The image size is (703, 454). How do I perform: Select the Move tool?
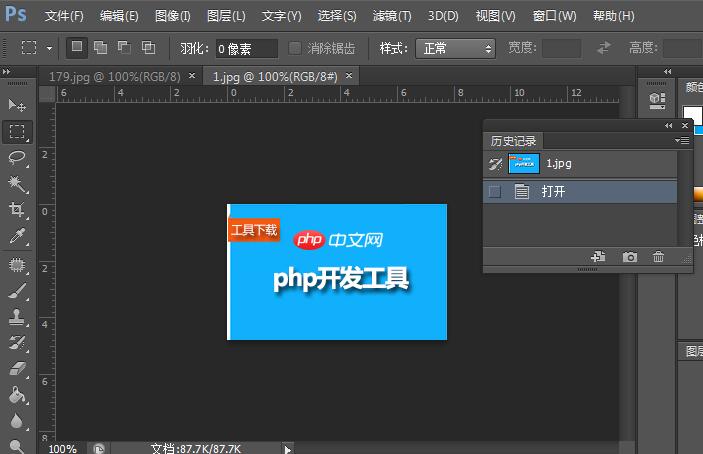(17, 105)
